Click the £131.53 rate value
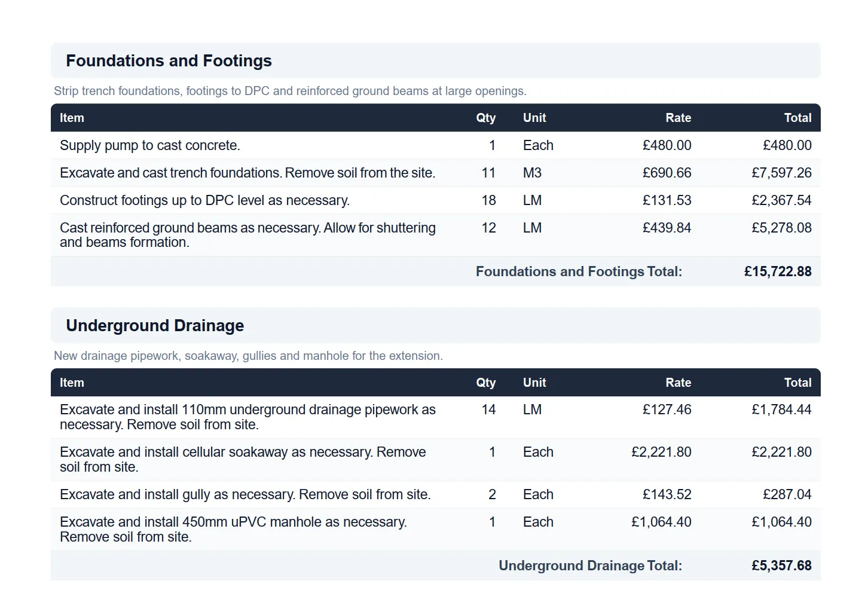868x599 pixels. pyautogui.click(x=667, y=200)
